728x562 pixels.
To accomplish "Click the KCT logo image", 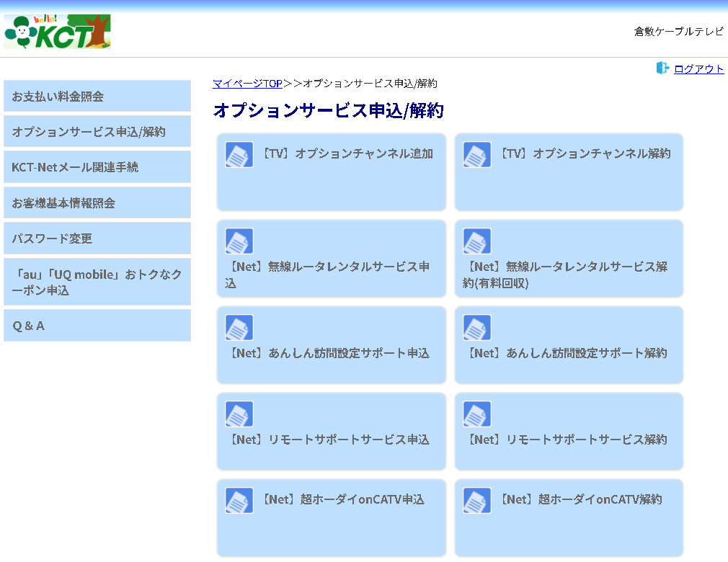I will coord(58,32).
